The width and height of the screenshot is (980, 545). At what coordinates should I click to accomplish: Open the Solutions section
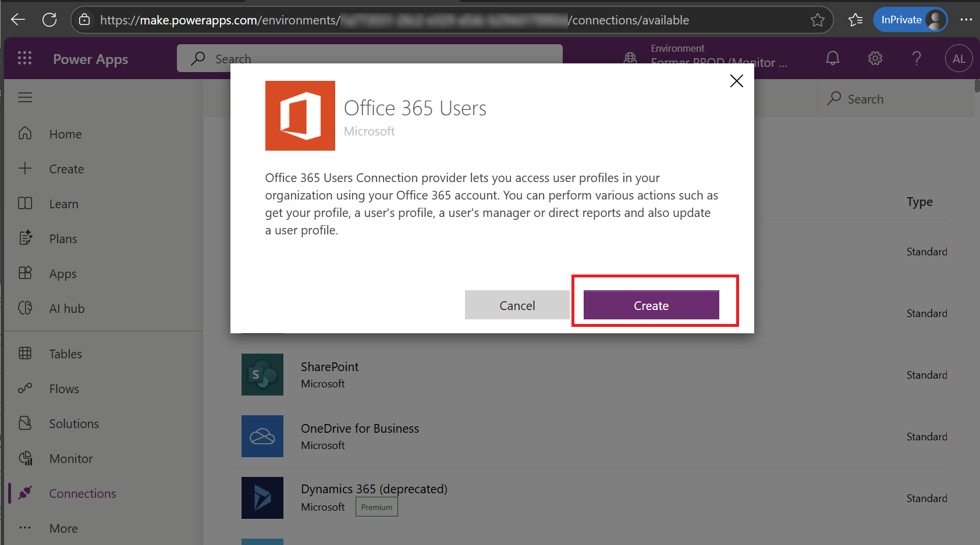coord(73,423)
